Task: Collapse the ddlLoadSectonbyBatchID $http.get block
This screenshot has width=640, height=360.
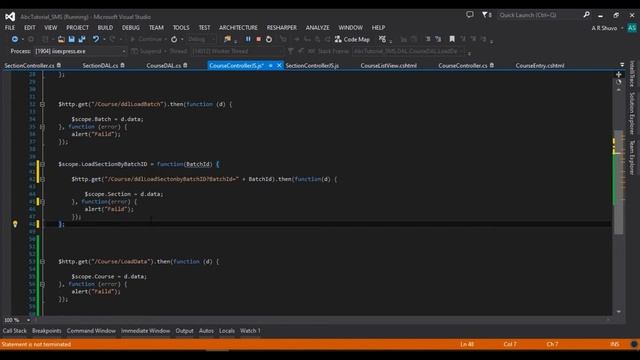Action: click(42, 179)
